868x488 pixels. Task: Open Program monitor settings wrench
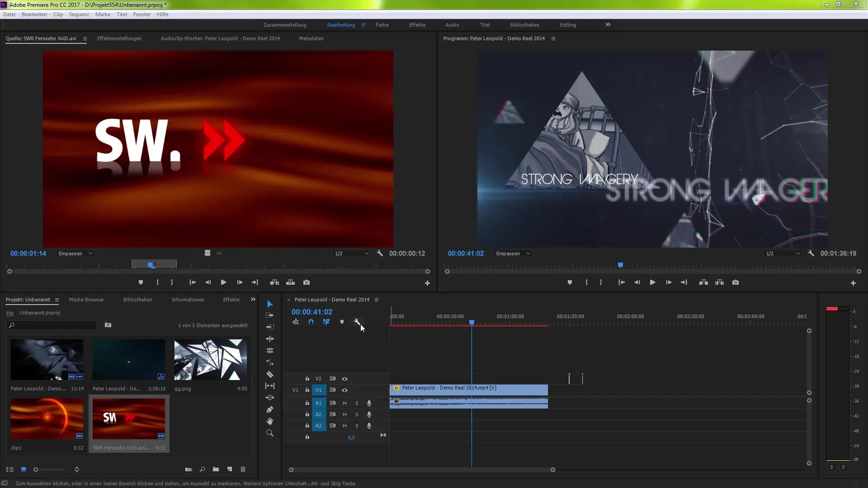(x=811, y=253)
